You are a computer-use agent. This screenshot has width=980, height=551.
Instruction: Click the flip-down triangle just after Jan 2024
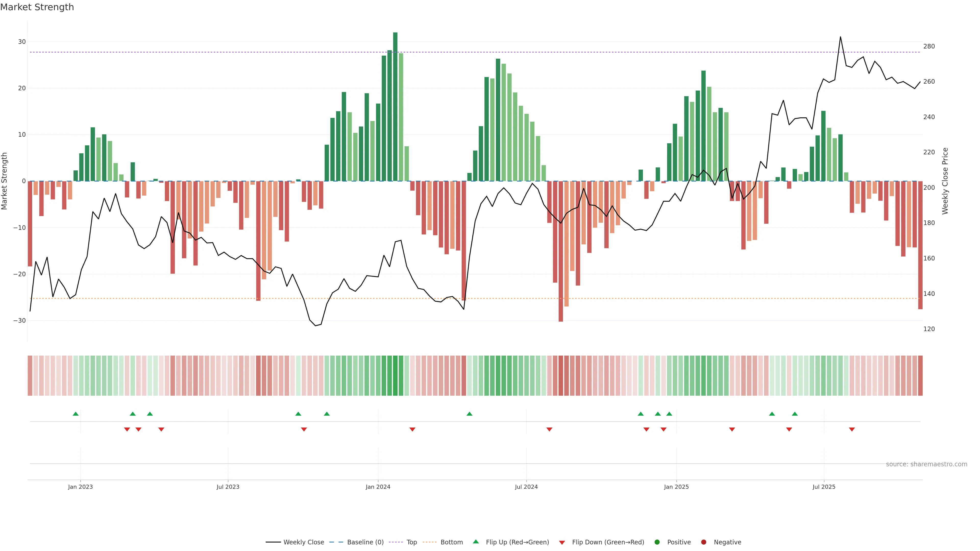[412, 429]
